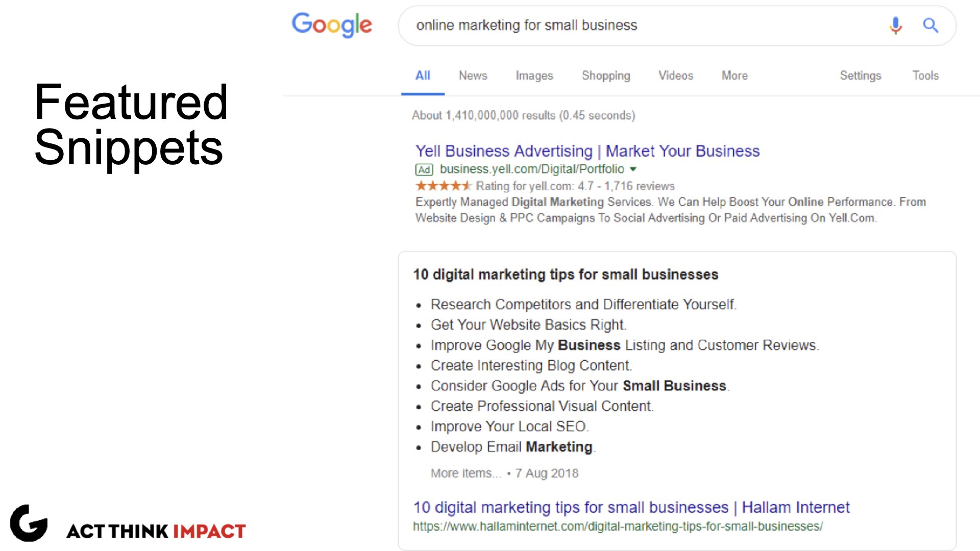Open the Settings menu
Screen dimensions: 980x551
[861, 76]
